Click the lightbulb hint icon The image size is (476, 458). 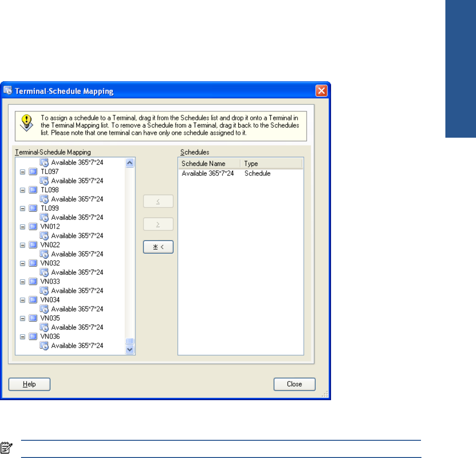[27, 123]
